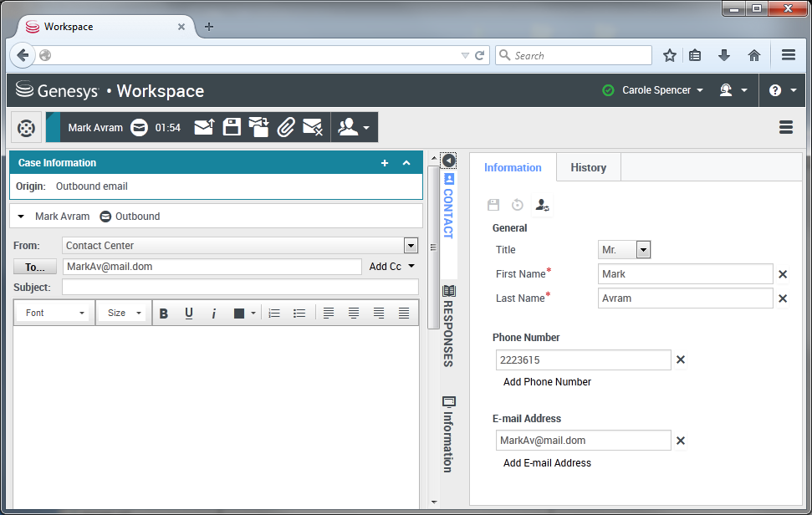Switch to the History tab
Viewport: 812px width, 515px height.
pyautogui.click(x=588, y=167)
